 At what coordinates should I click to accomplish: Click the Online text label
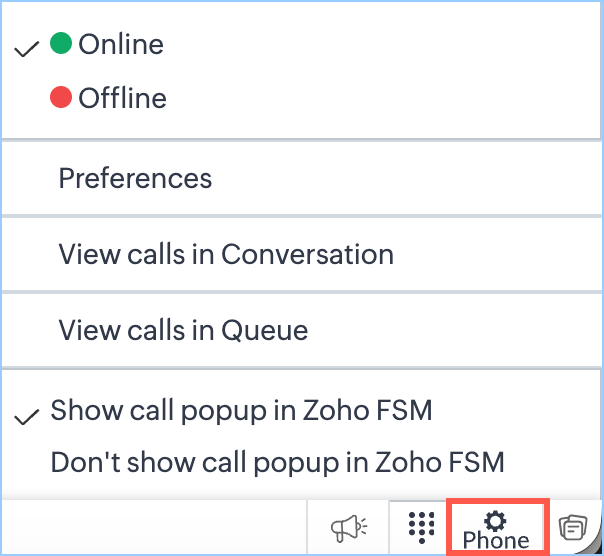click(120, 44)
